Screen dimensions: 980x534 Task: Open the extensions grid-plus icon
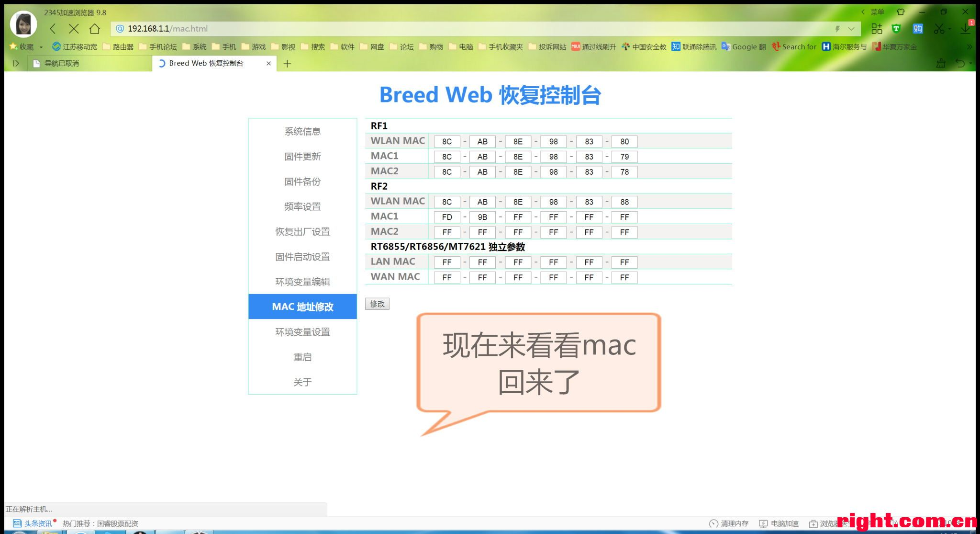click(876, 29)
